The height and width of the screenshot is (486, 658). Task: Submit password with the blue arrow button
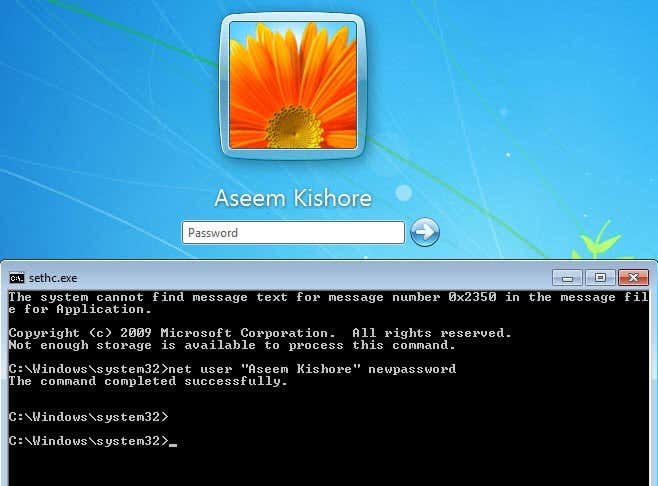coord(424,232)
